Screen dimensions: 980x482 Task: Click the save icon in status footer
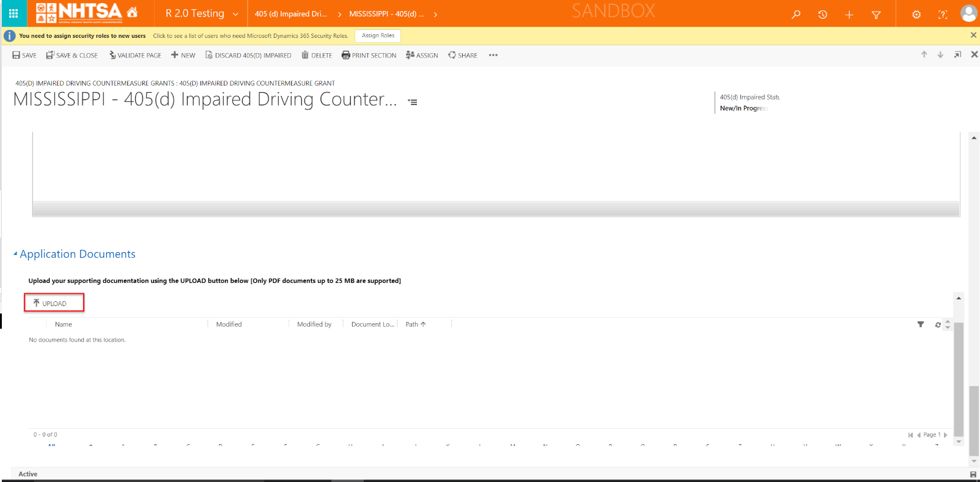(x=973, y=474)
